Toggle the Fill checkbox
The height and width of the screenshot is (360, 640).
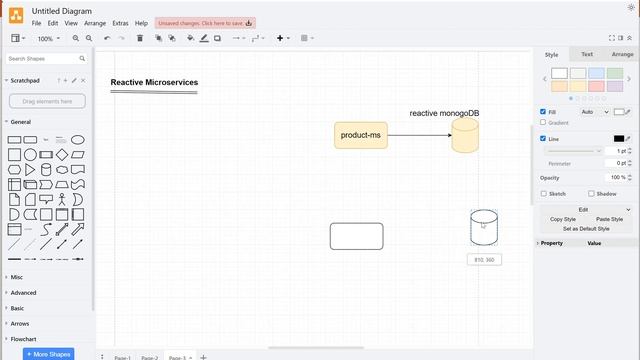(543, 111)
